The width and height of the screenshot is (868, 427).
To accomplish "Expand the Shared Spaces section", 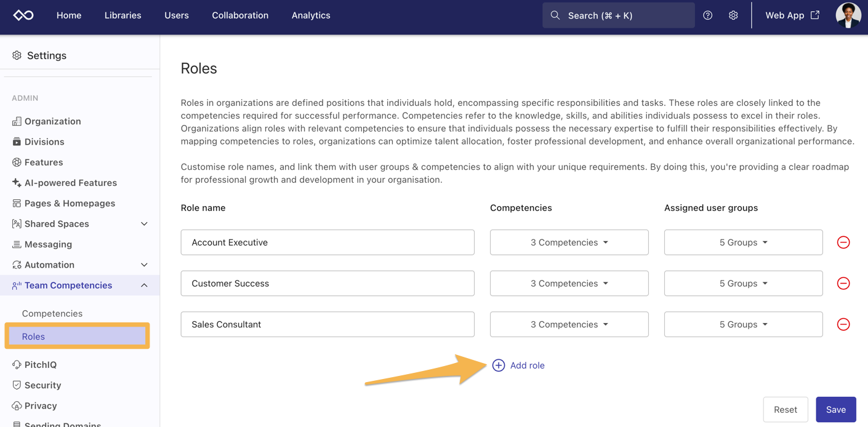I will [144, 224].
